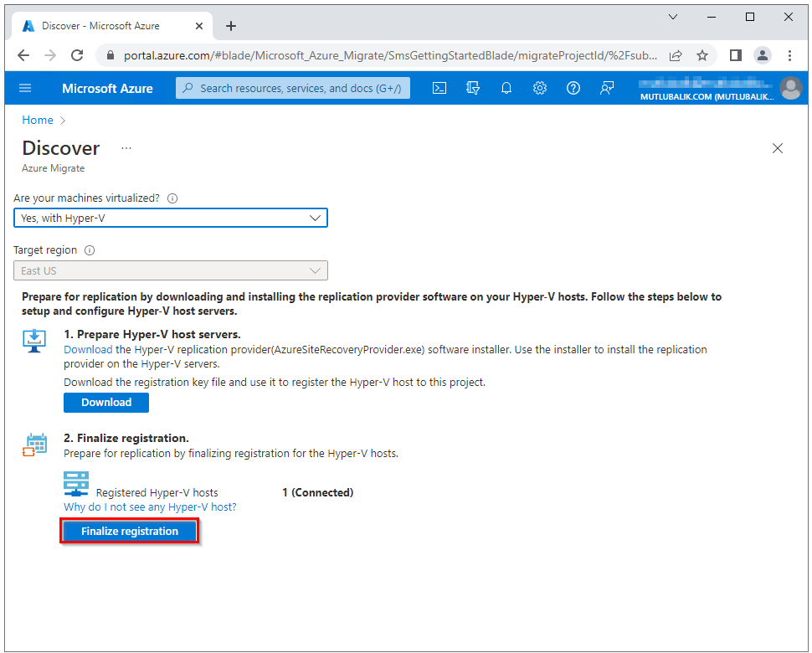Open Directories and subscriptions filter icon
The height and width of the screenshot is (653, 812).
[x=473, y=88]
